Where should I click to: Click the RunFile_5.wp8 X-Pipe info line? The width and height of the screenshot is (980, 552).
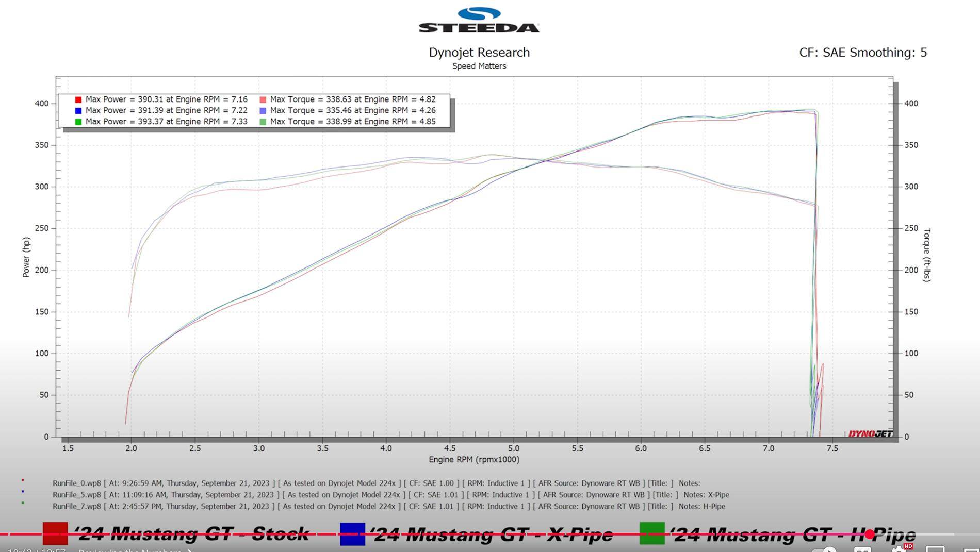391,495
